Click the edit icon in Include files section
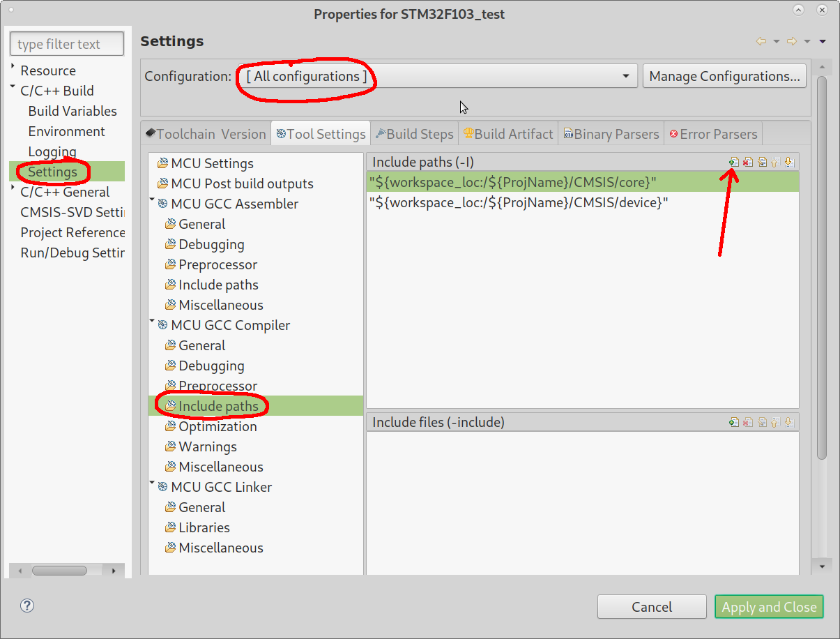This screenshot has height=639, width=840. pyautogui.click(x=762, y=422)
